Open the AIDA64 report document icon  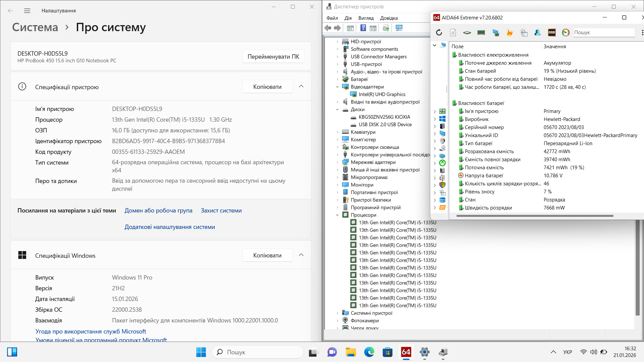click(453, 33)
